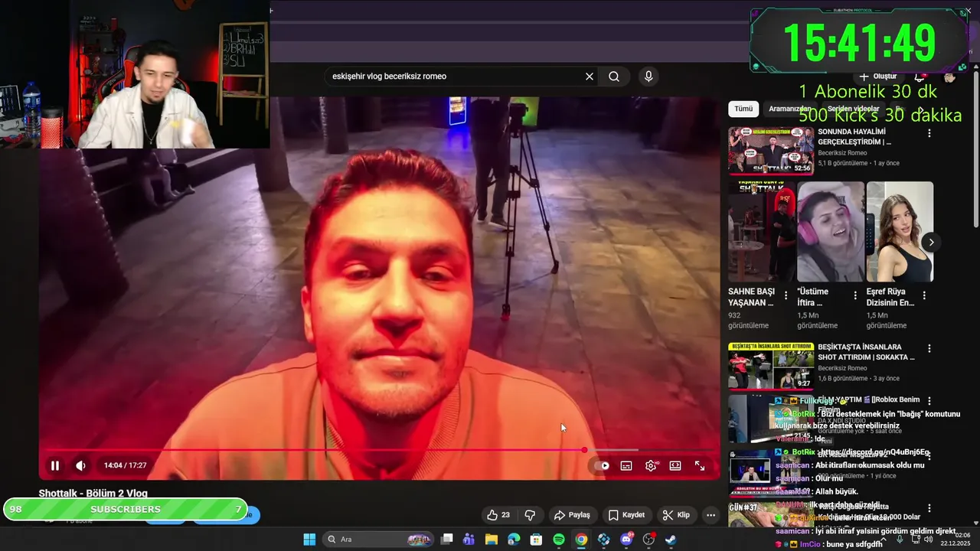
Task: Click the magnifier search button
Action: click(614, 77)
